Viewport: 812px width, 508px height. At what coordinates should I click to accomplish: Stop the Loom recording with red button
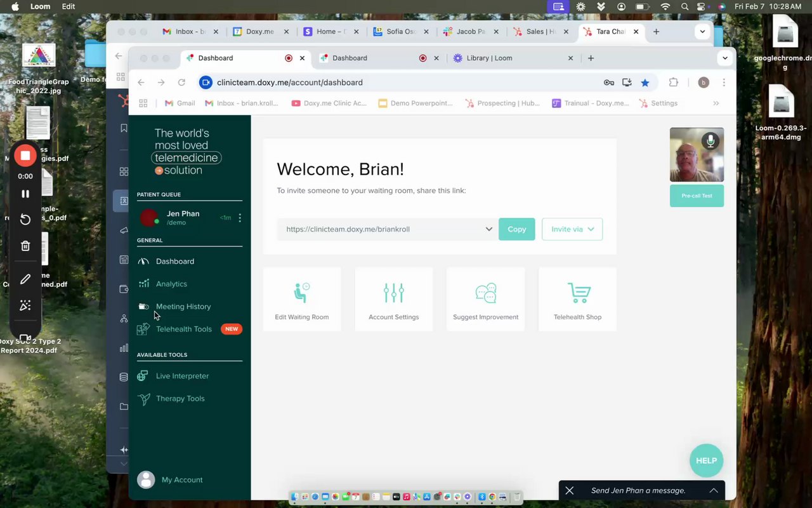coord(25,156)
